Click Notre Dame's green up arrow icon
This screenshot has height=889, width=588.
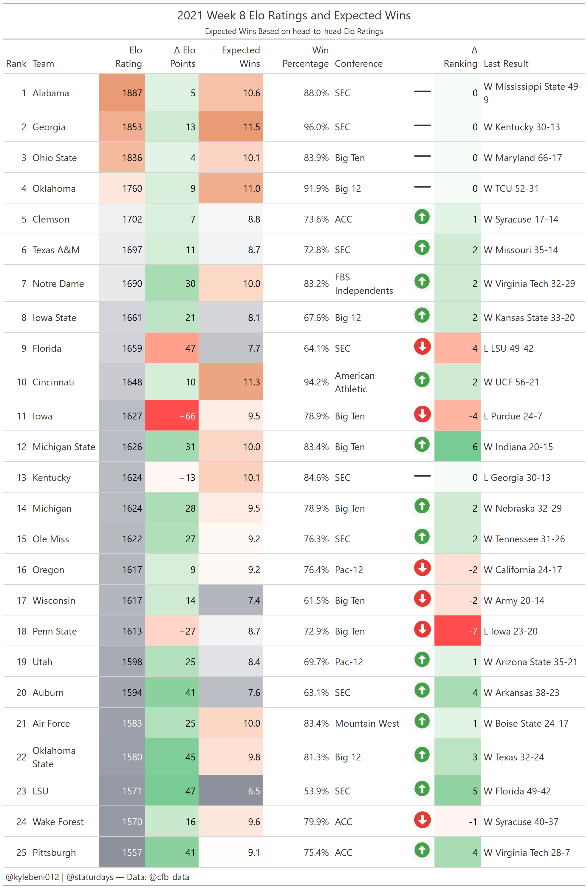pyautogui.click(x=422, y=281)
